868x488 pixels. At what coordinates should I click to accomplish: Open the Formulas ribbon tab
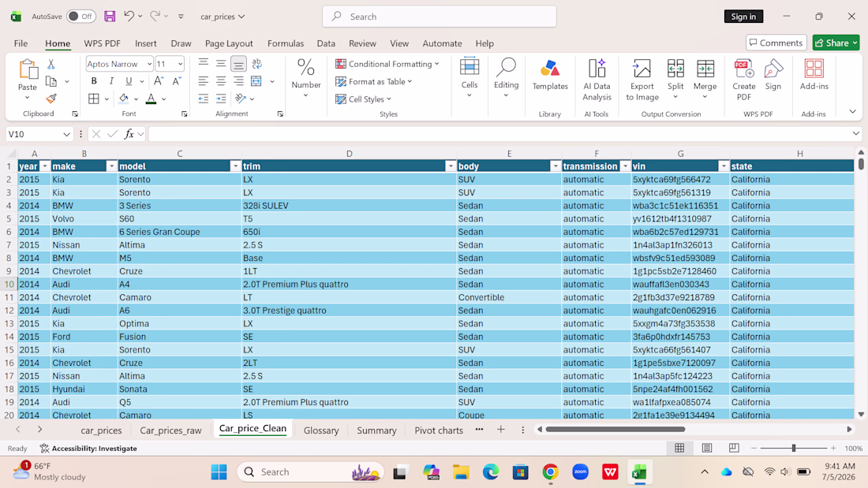click(x=286, y=43)
